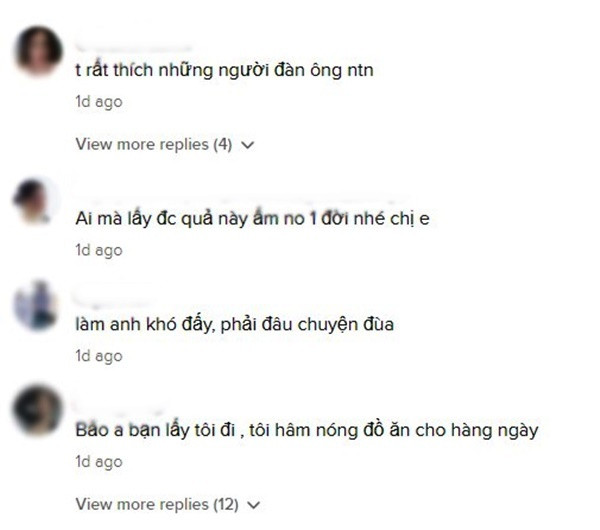Click chevron next to View more replies (12)
The image size is (600, 530).
click(254, 505)
